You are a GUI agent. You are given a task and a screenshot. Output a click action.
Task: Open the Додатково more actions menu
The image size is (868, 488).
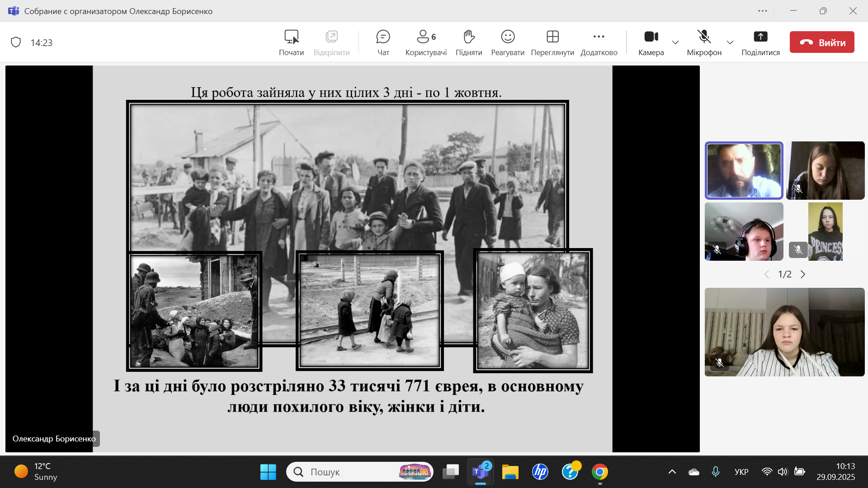click(599, 42)
